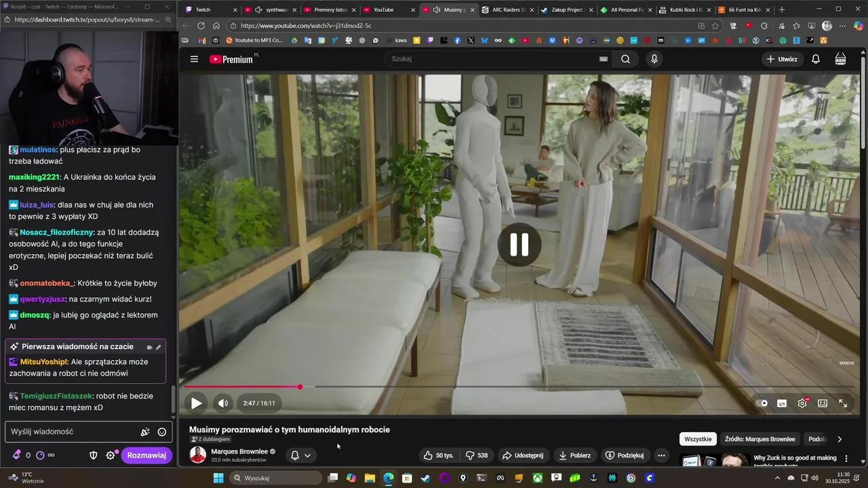Open the player's video settings gear
Image resolution: width=868 pixels, height=488 pixels.
click(x=803, y=403)
